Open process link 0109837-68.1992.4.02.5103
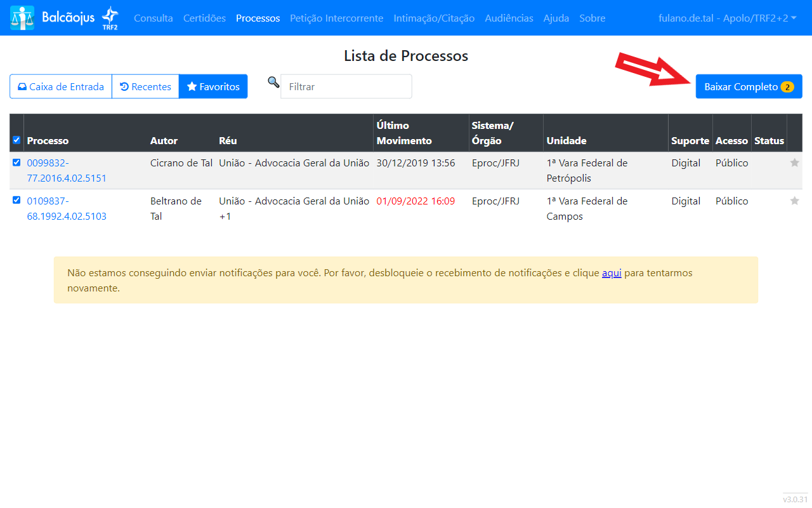The image size is (812, 508). pos(67,209)
